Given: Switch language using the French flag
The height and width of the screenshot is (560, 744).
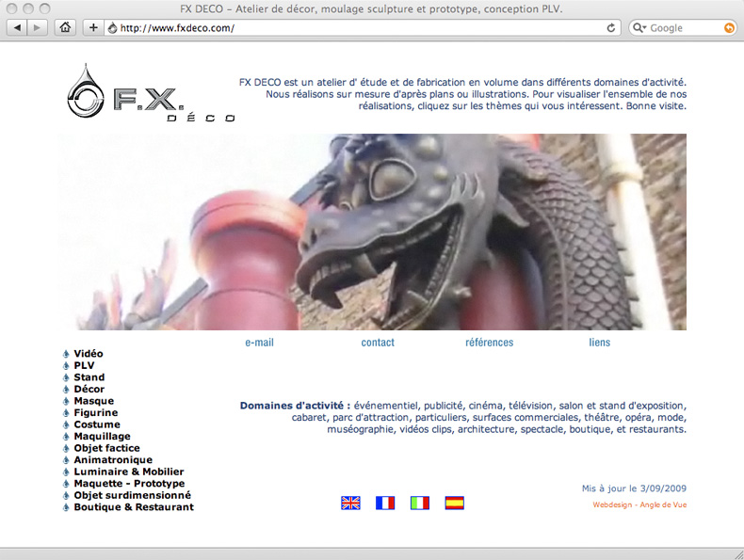Looking at the screenshot, I should click(385, 503).
